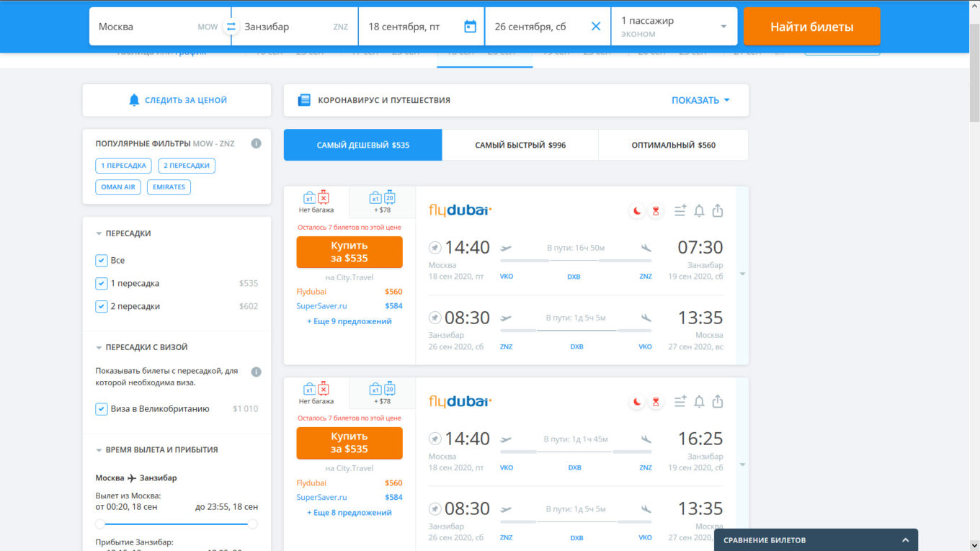Sort by ОПТИМАЛЬНЫЙ $560
980x551 pixels.
[674, 145]
